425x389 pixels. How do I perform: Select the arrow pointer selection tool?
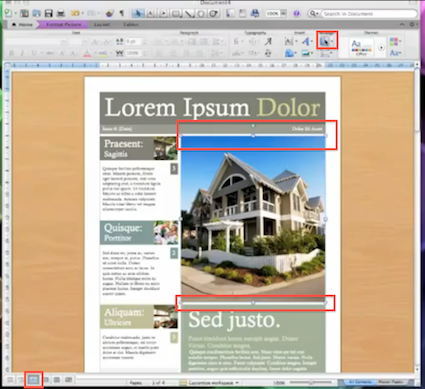coord(137,13)
